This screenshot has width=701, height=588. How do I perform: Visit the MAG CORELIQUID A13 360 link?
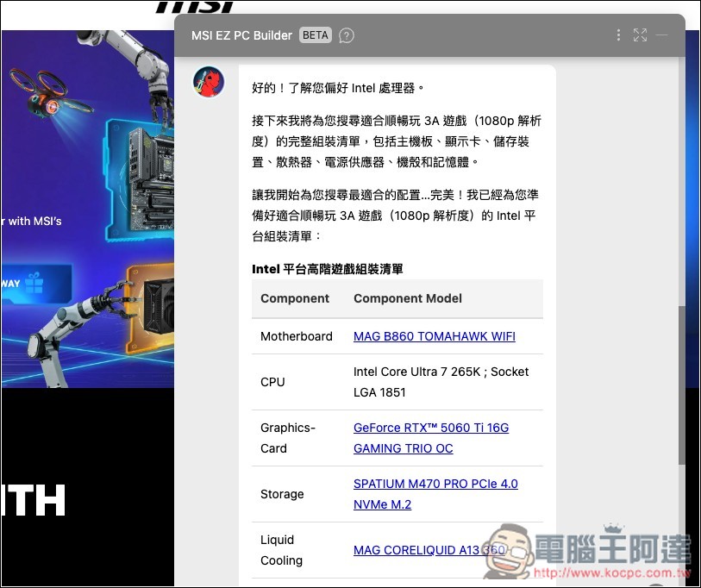click(429, 550)
